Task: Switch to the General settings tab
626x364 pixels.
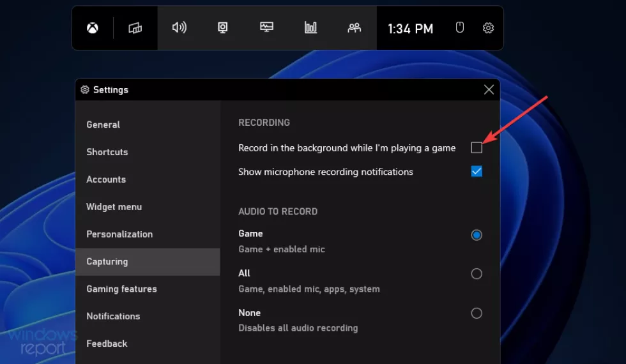Action: pos(103,125)
